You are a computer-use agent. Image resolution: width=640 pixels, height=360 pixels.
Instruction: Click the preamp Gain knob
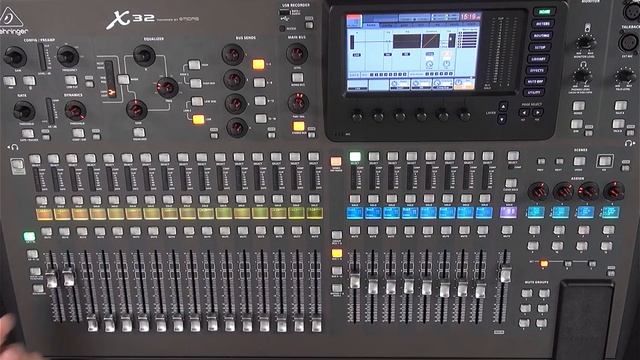(15, 57)
